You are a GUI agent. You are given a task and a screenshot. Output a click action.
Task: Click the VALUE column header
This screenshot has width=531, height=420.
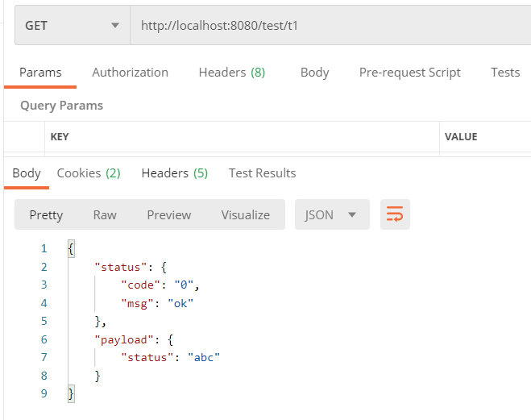461,137
